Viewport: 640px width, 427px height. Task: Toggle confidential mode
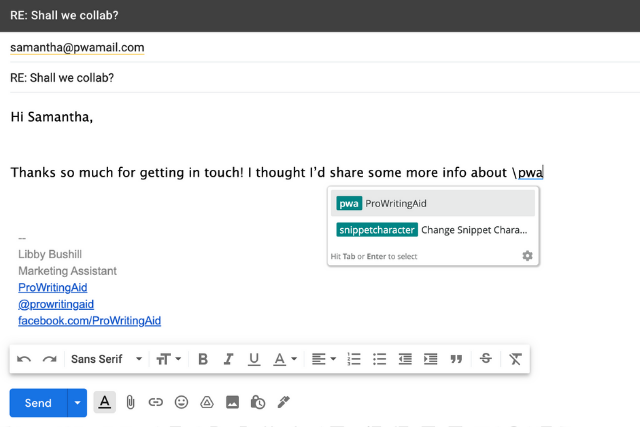pyautogui.click(x=258, y=403)
